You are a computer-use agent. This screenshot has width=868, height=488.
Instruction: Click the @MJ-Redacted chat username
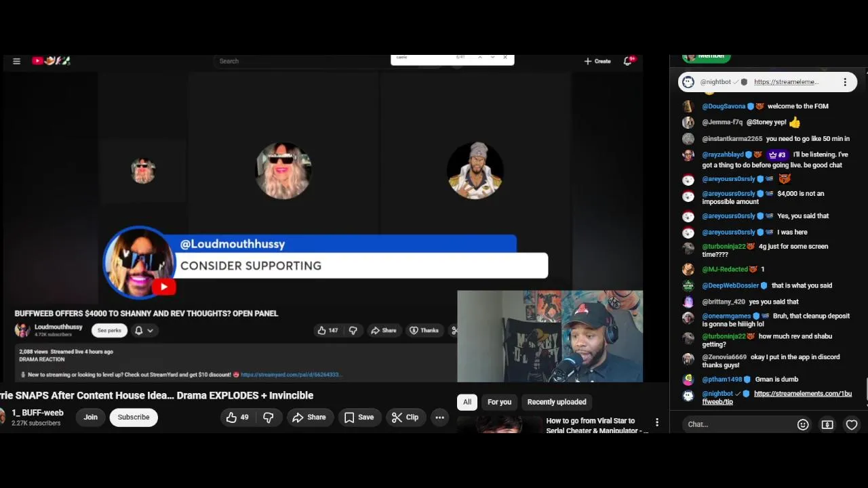tap(725, 270)
